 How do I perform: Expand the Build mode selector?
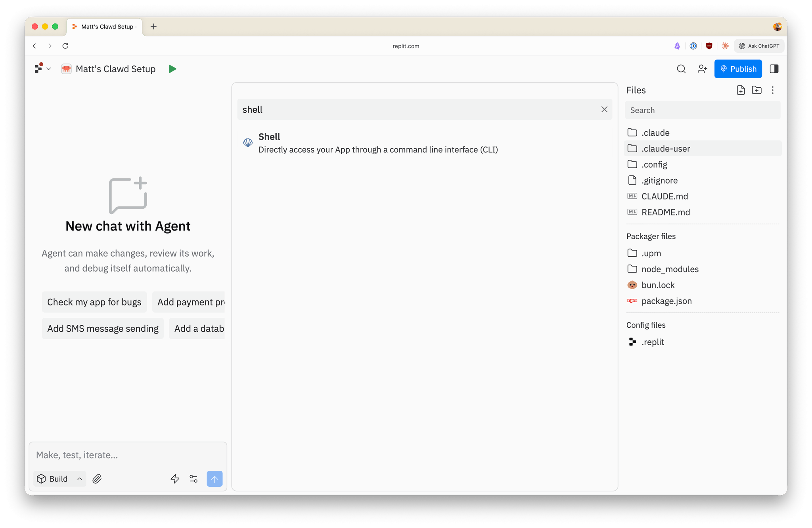point(60,479)
